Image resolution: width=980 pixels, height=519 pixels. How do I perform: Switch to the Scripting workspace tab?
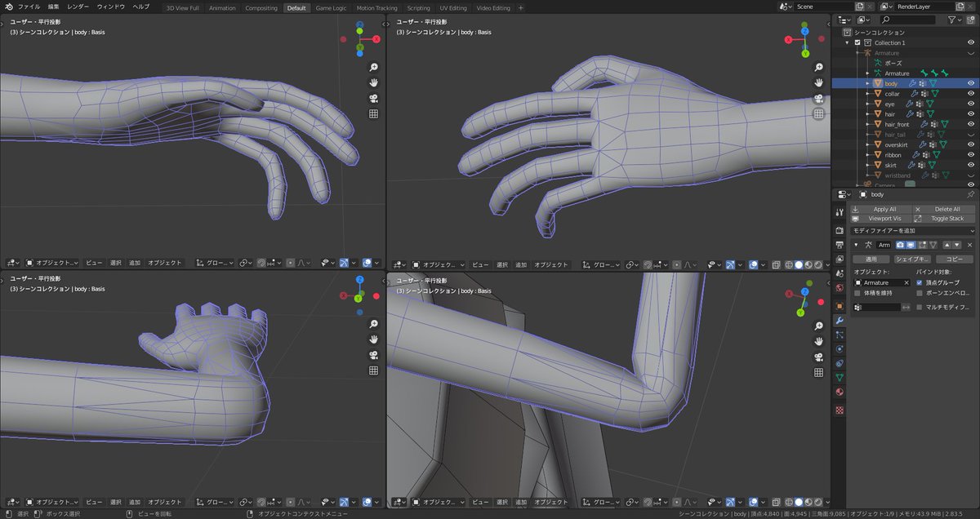(x=418, y=7)
